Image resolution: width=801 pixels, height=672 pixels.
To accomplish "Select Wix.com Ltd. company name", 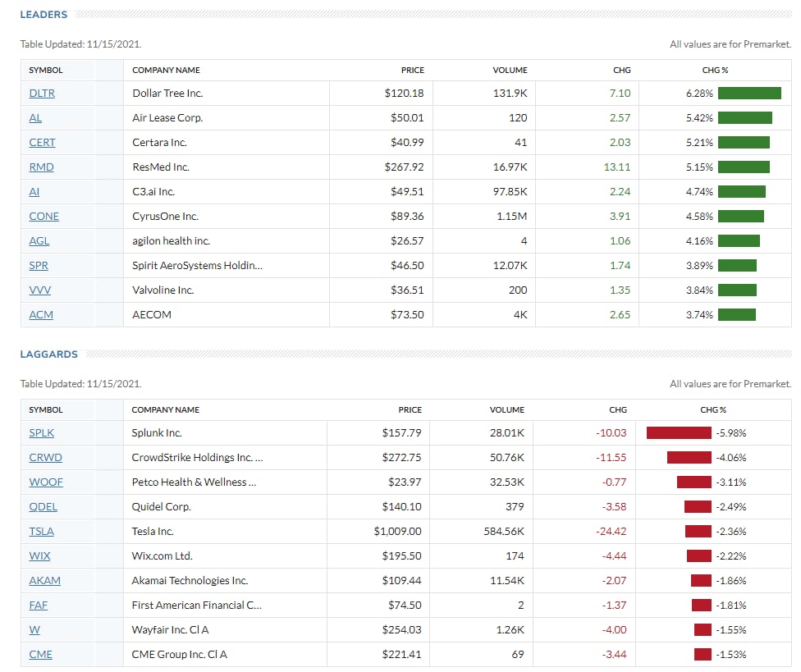I will [162, 556].
